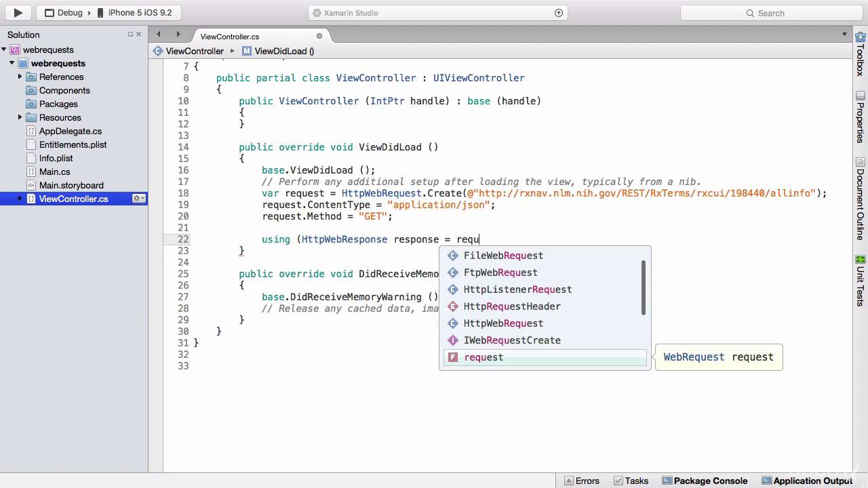Navigate back with left arrow
The image size is (868, 488).
(x=159, y=34)
